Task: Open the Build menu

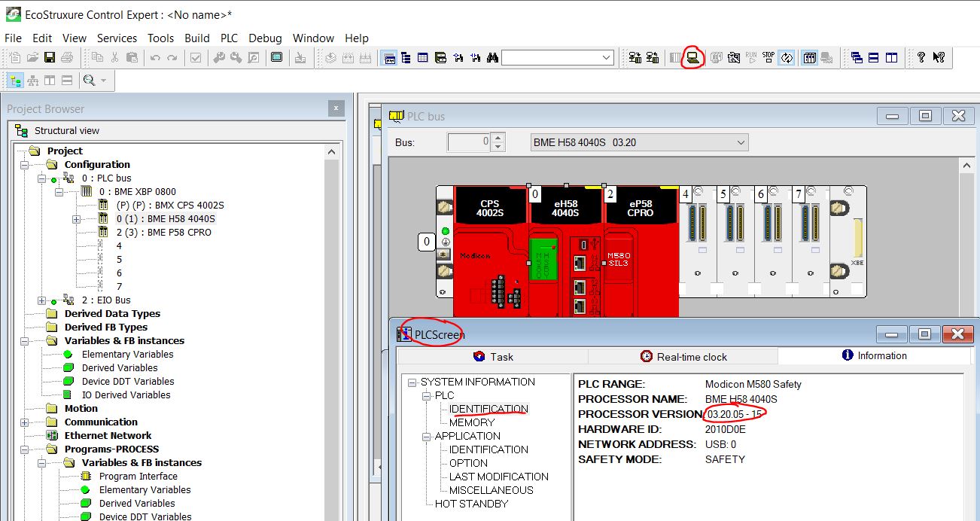Action: 197,38
